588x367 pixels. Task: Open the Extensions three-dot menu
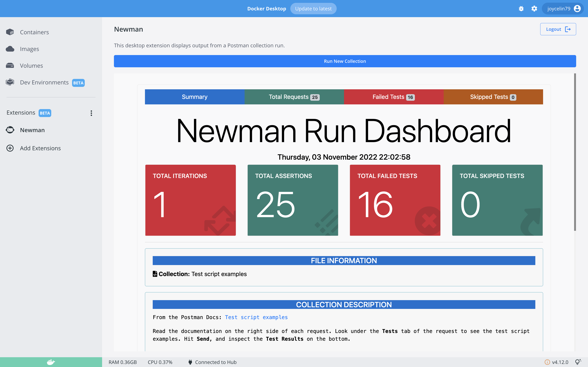pyautogui.click(x=91, y=113)
